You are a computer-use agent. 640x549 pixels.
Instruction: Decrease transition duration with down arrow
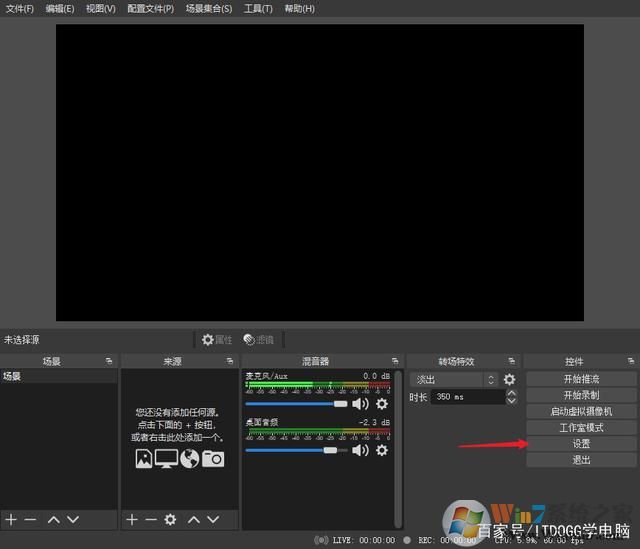tap(511, 401)
